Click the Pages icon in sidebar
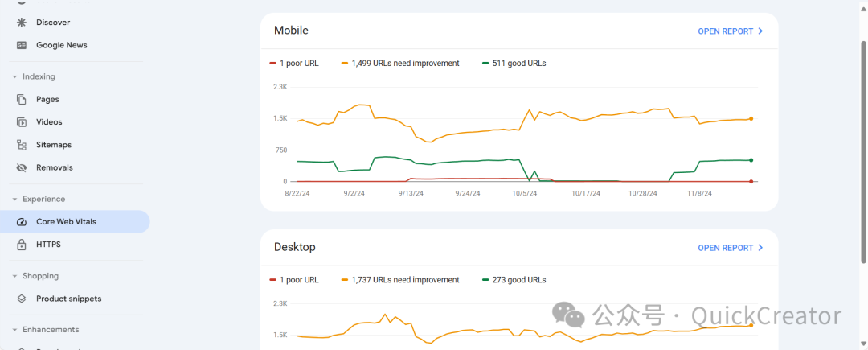This screenshot has width=868, height=350. click(22, 100)
